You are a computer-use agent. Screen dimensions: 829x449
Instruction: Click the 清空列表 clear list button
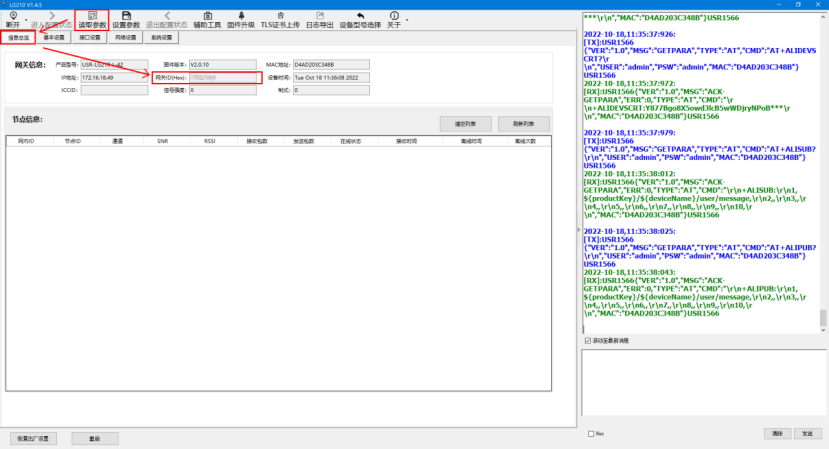pyautogui.click(x=464, y=123)
